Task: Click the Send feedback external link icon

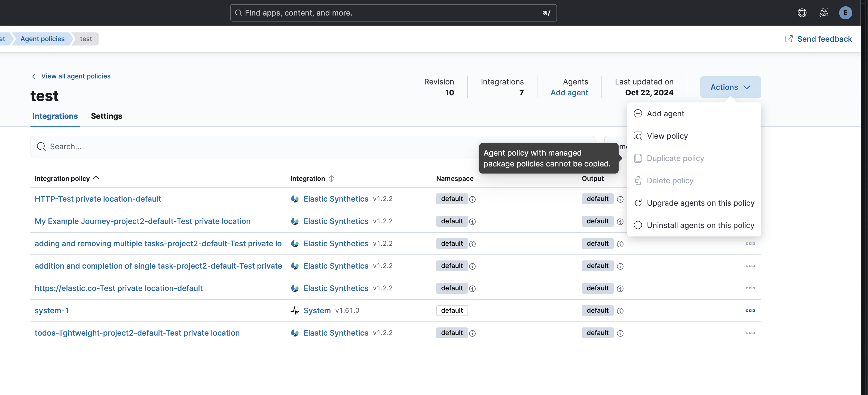Action: 789,39
